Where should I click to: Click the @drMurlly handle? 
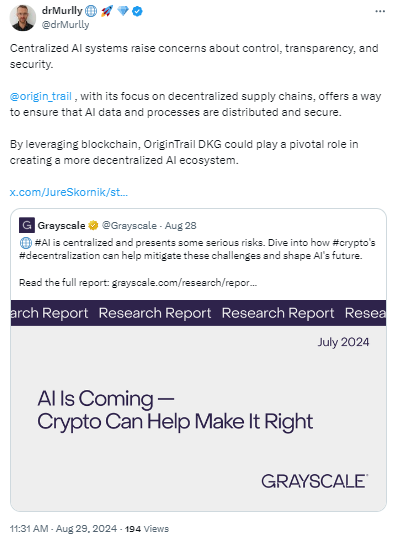[65, 25]
